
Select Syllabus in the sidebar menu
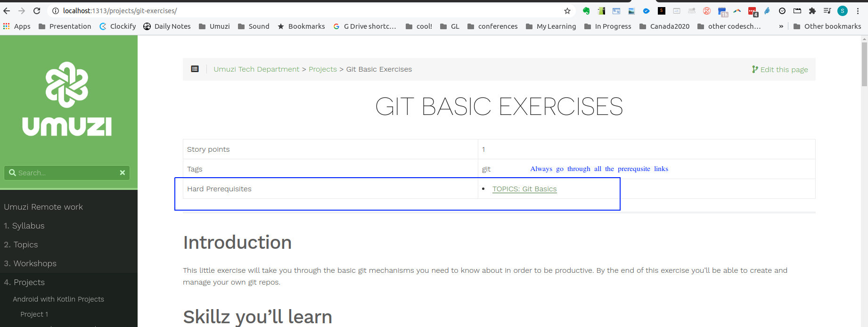tap(28, 226)
